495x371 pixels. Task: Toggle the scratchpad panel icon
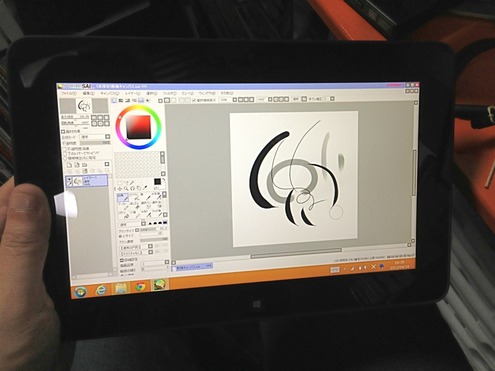(x=148, y=100)
